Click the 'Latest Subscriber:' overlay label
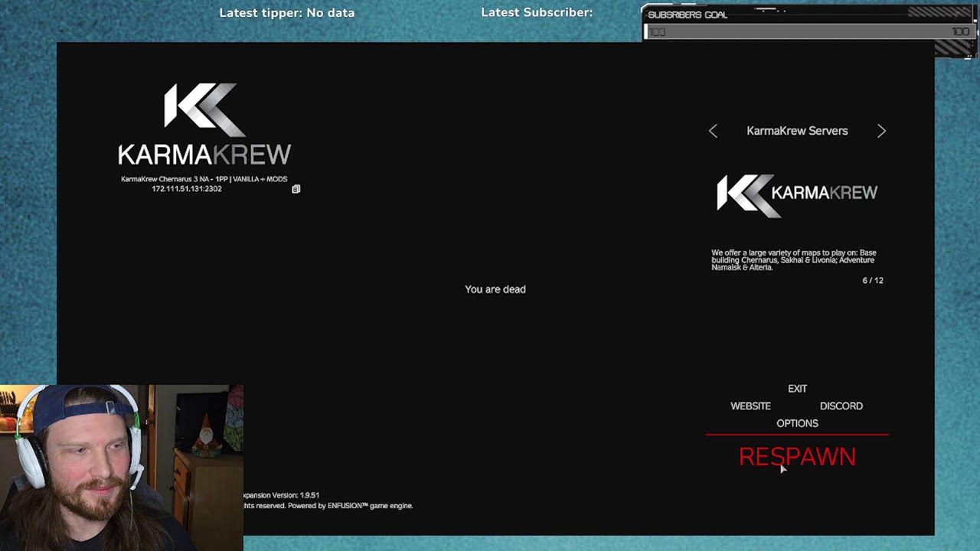This screenshot has width=980, height=551. pos(537,13)
